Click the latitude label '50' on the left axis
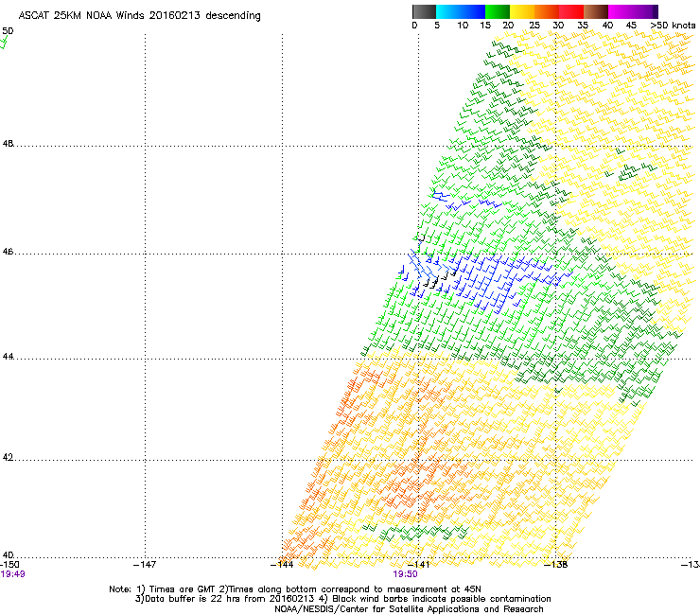Viewport: 700px width, 615px height. tap(8, 31)
